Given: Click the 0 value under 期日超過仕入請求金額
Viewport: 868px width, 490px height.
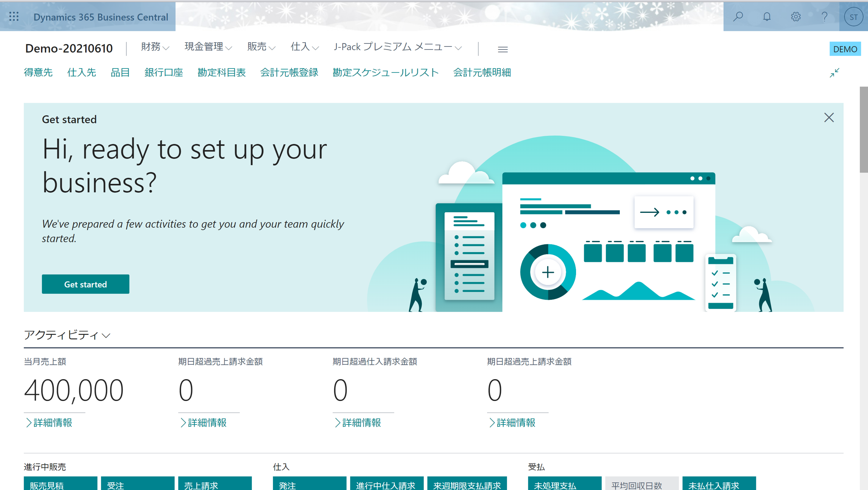Looking at the screenshot, I should point(340,390).
